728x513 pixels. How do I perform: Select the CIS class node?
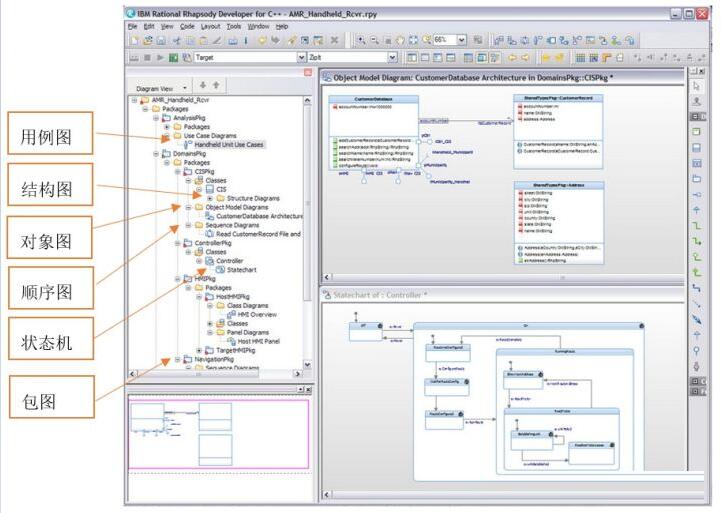pos(221,189)
